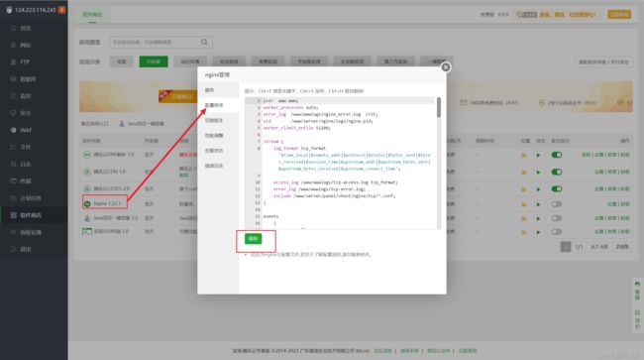This screenshot has width=644, height=360.
Task: Toggle 首页显示 for Java项目一键部署
Action: pyautogui.click(x=557, y=218)
